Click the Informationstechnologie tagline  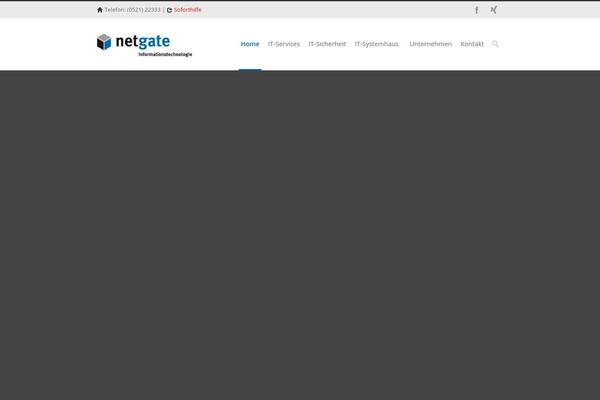[x=165, y=54]
